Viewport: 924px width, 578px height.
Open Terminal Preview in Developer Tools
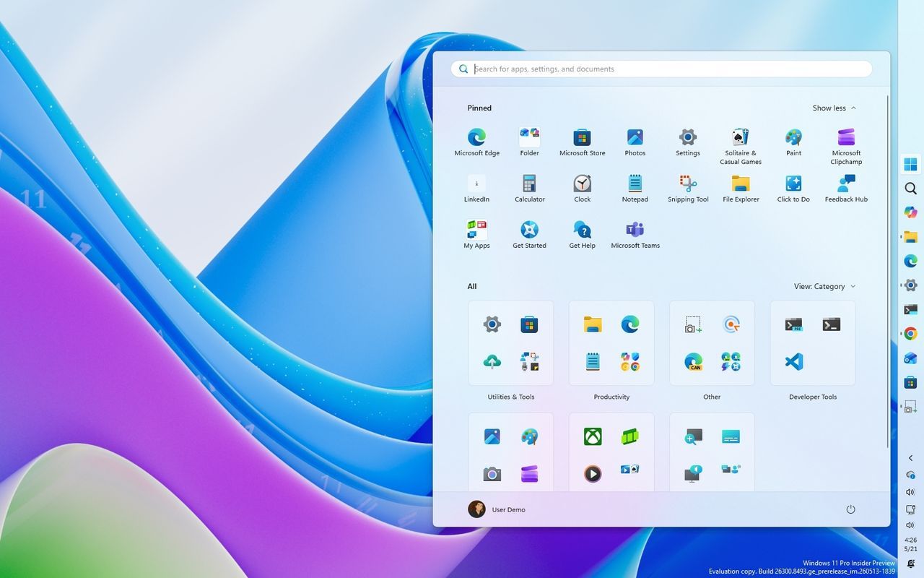(793, 324)
